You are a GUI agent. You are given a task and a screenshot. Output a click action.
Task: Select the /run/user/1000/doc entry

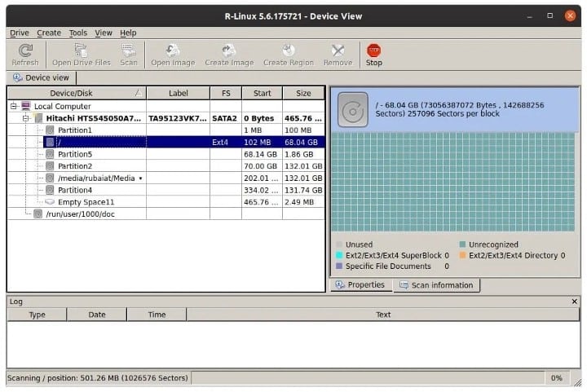(x=80, y=214)
